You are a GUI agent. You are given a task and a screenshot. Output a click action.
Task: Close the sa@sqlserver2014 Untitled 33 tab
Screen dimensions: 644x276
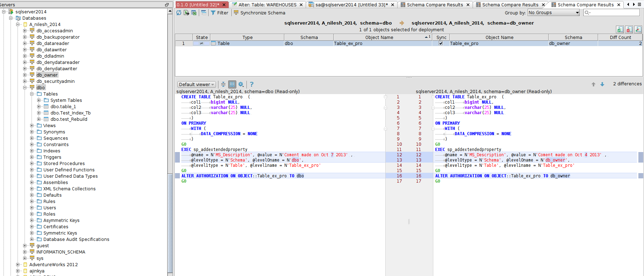point(393,5)
